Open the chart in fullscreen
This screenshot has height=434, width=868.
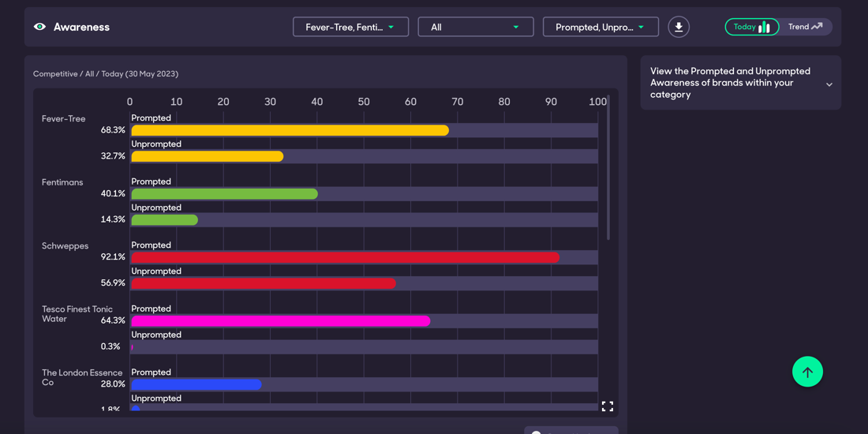click(607, 406)
